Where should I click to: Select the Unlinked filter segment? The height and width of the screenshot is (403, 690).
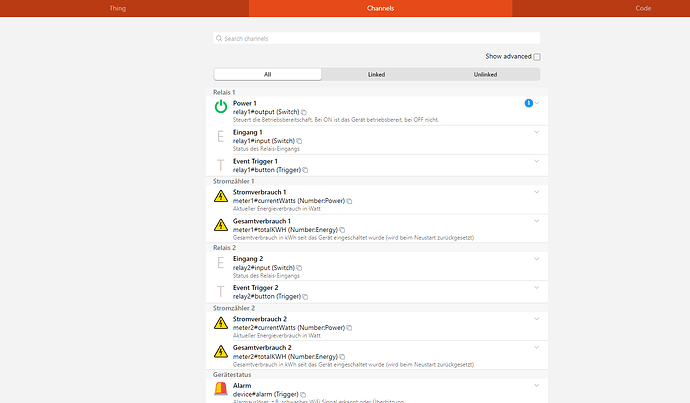click(486, 74)
